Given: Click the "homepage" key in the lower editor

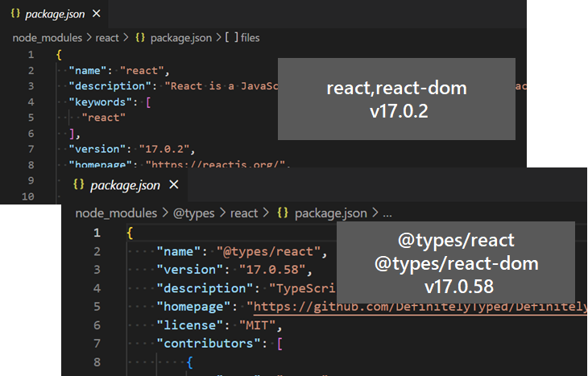Looking at the screenshot, I should coord(193,307).
